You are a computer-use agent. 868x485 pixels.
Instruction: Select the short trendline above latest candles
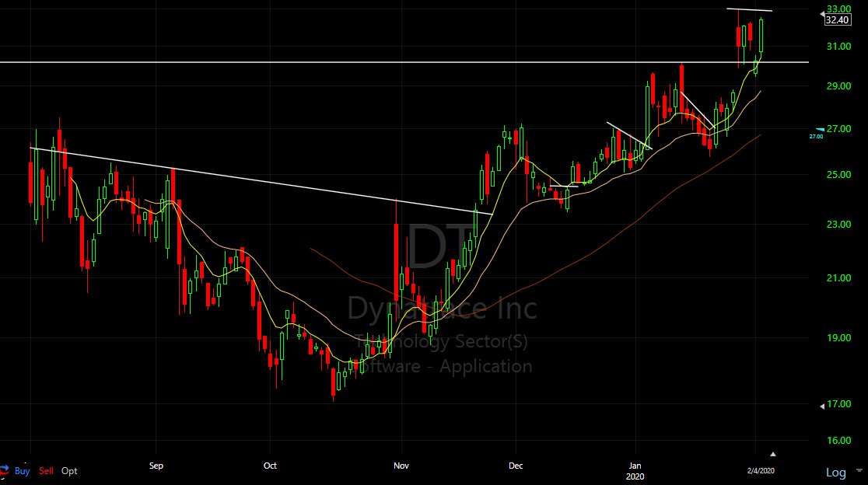tap(750, 9)
